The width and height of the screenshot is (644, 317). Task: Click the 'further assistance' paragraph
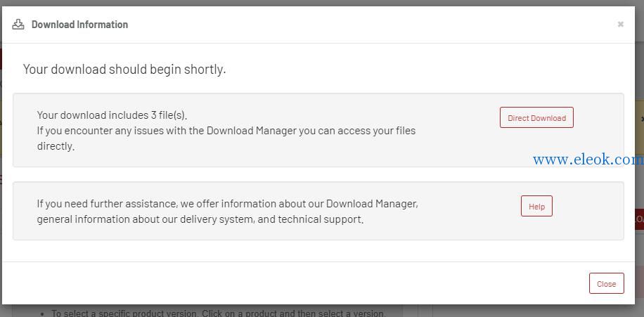click(228, 212)
